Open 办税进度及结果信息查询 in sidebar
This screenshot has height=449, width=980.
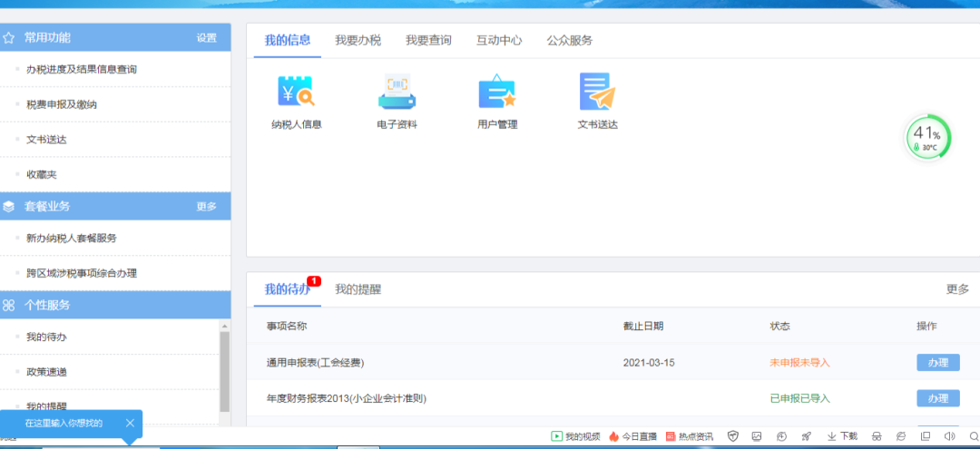pos(82,69)
